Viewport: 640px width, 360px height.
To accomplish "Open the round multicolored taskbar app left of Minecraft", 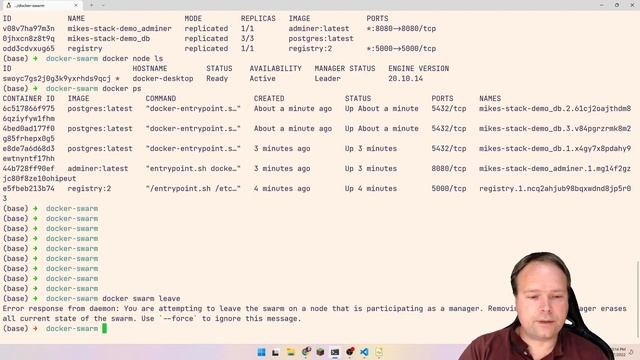I will click(x=306, y=352).
